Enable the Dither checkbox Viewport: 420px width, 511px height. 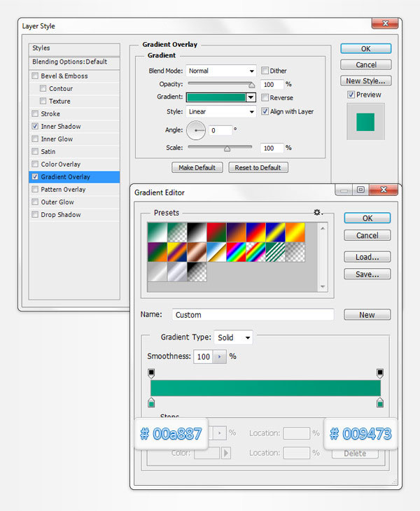(265, 71)
